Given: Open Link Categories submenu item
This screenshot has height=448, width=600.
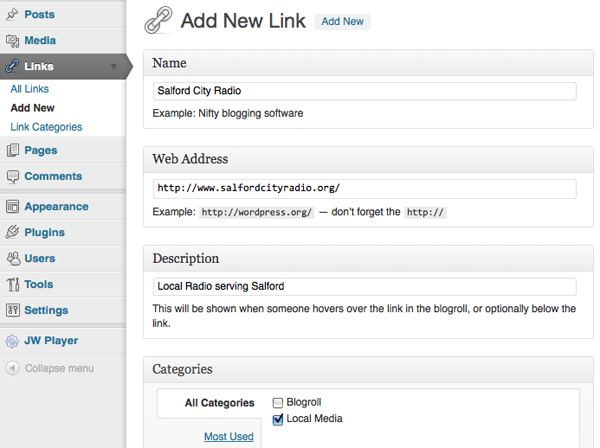Looking at the screenshot, I should click(x=46, y=127).
